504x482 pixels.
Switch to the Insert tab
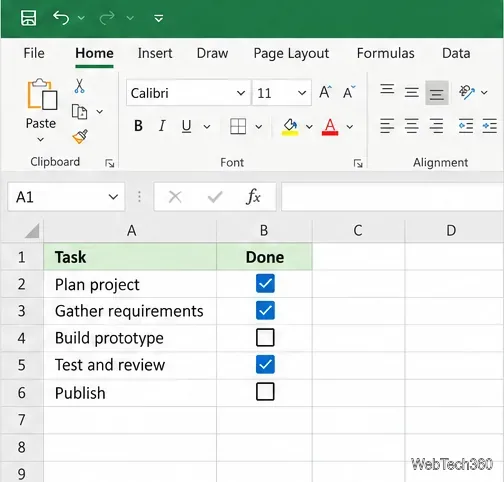[155, 53]
